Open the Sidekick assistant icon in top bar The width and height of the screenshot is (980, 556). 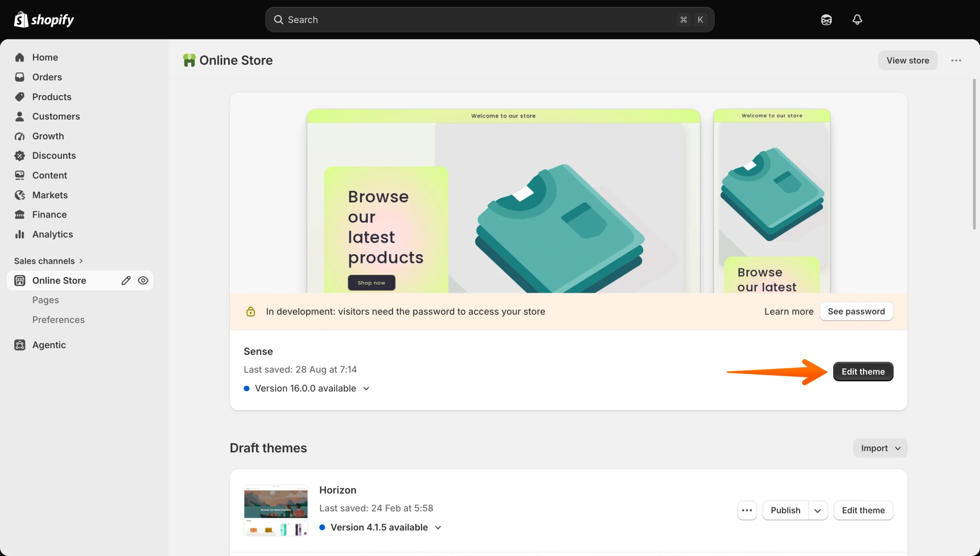pos(826,20)
